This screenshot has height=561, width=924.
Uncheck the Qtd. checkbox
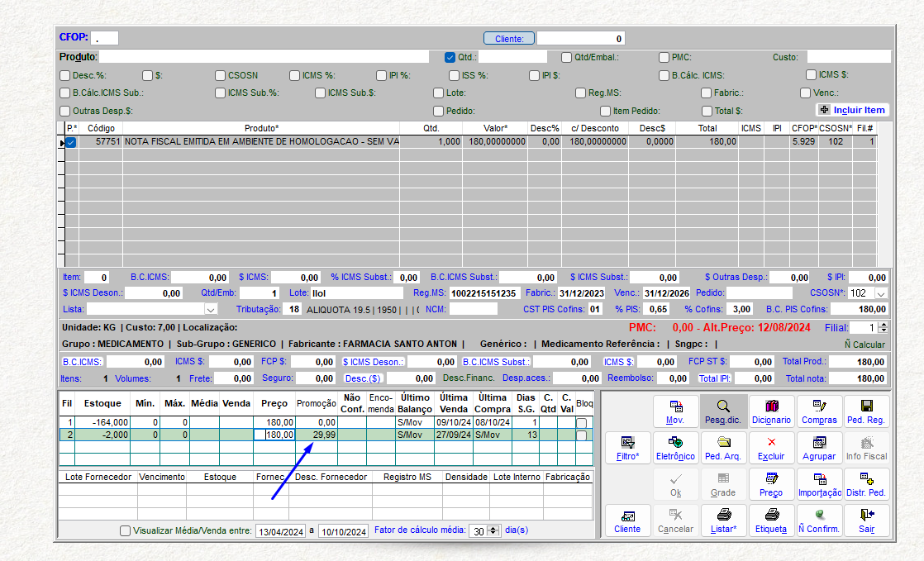point(450,57)
